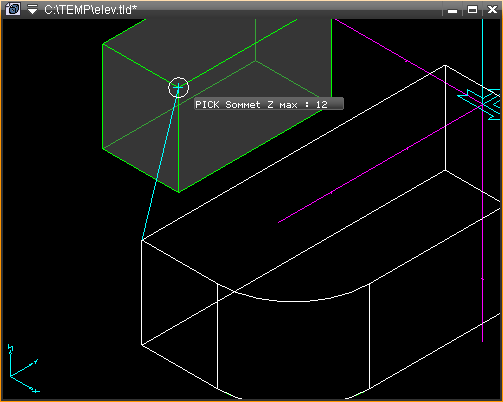Image resolution: width=503 pixels, height=402 pixels.
Task: Pick the top-left corner of the green box
Action: pyautogui.click(x=103, y=44)
